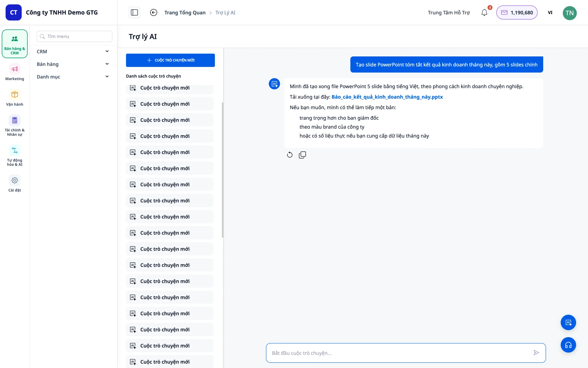This screenshot has height=368, width=588.
Task: Expand the Danh mục menu section
Action: click(73, 77)
